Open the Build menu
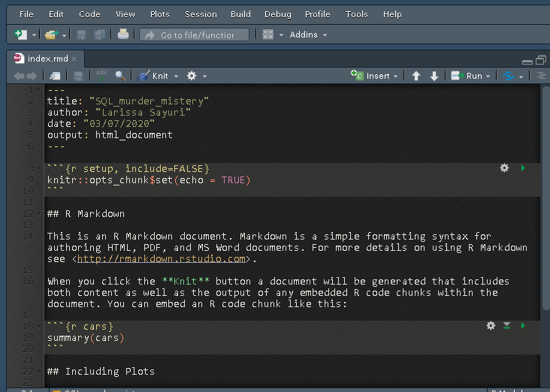550x392 pixels. click(240, 14)
